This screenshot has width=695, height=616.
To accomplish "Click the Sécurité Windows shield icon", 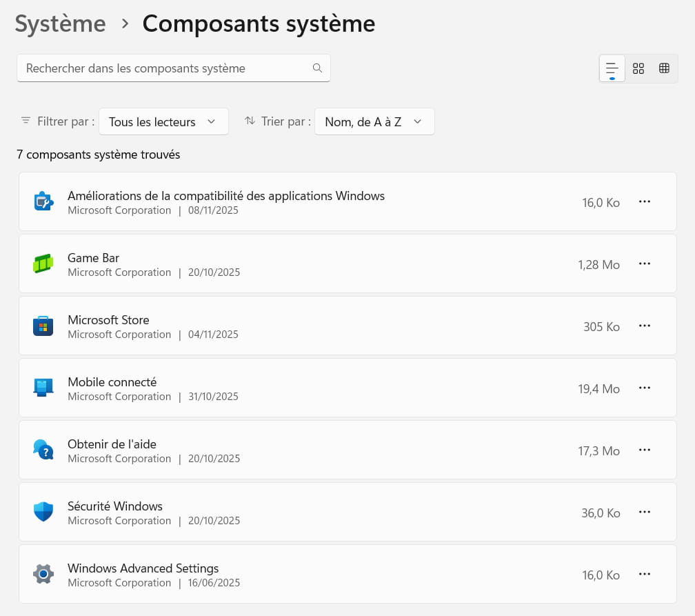I will (43, 512).
